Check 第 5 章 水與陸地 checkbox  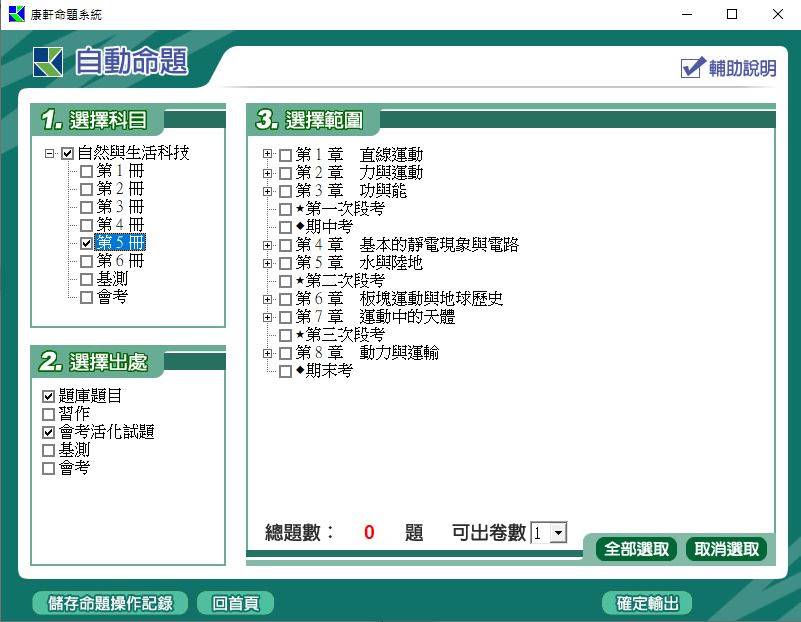[x=286, y=264]
